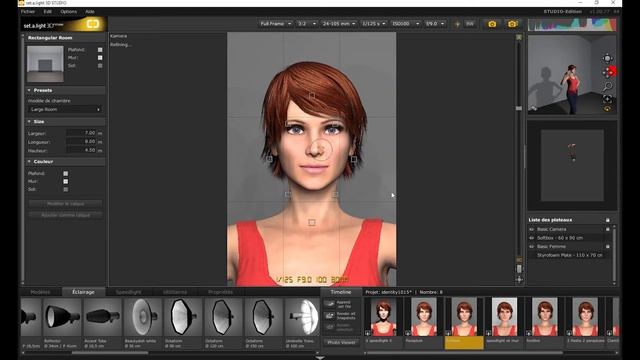Take a snapshot with the yellow camera icon
The height and width of the screenshot is (360, 640).
(492, 24)
